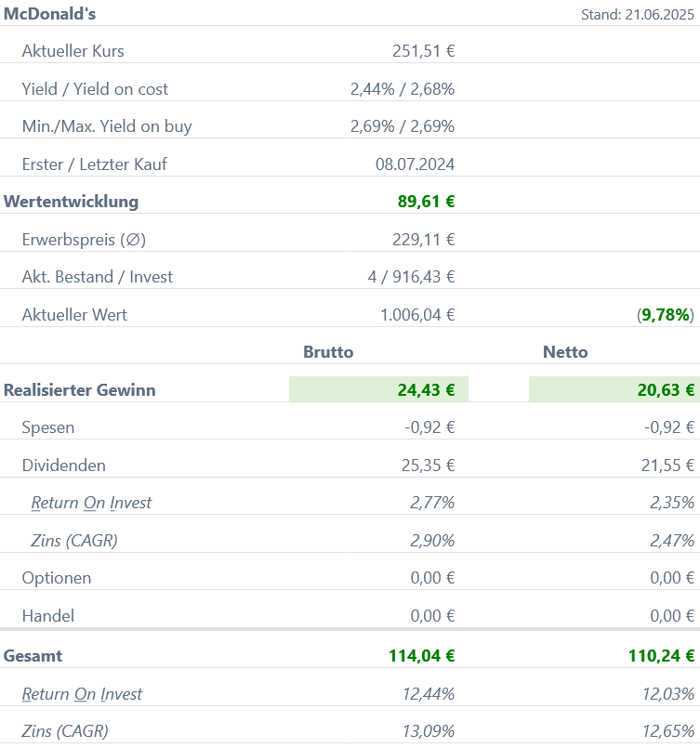The width and height of the screenshot is (700, 748).
Task: Click the Spesen row label
Action: tap(48, 428)
